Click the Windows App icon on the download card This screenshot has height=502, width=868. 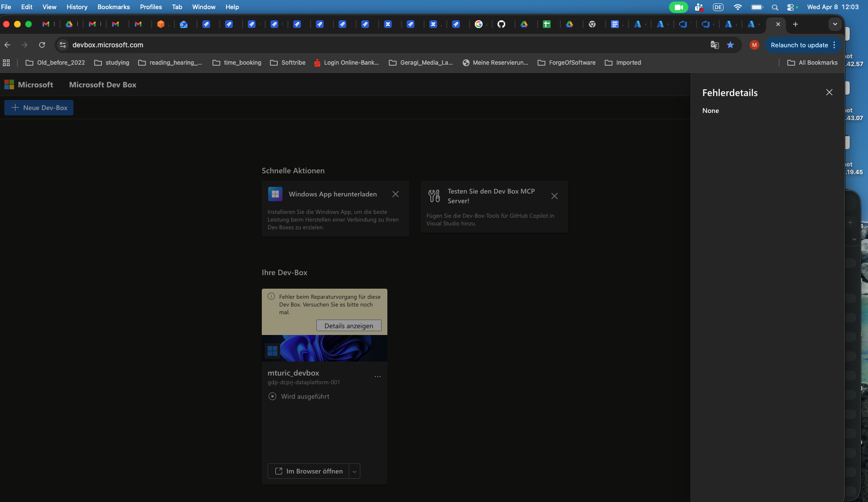[275, 194]
